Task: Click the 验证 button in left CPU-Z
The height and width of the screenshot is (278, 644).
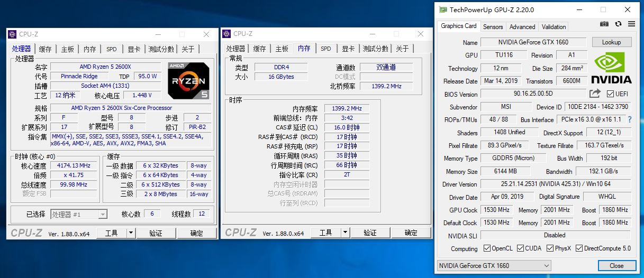Action: point(156,233)
